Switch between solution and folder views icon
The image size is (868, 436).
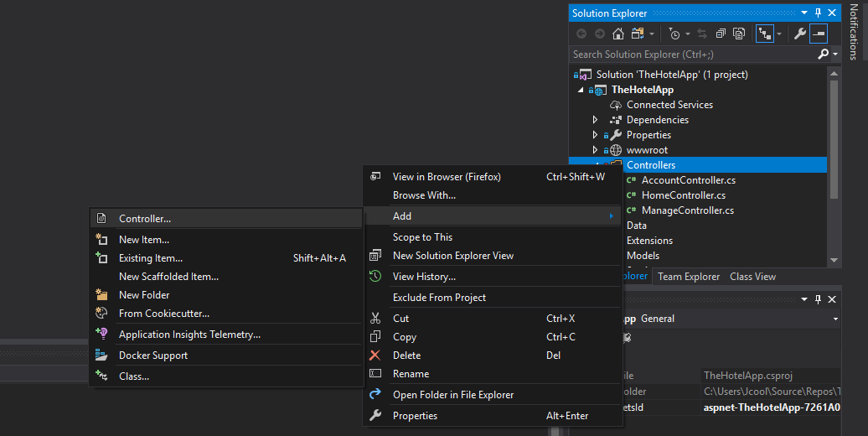click(x=638, y=34)
